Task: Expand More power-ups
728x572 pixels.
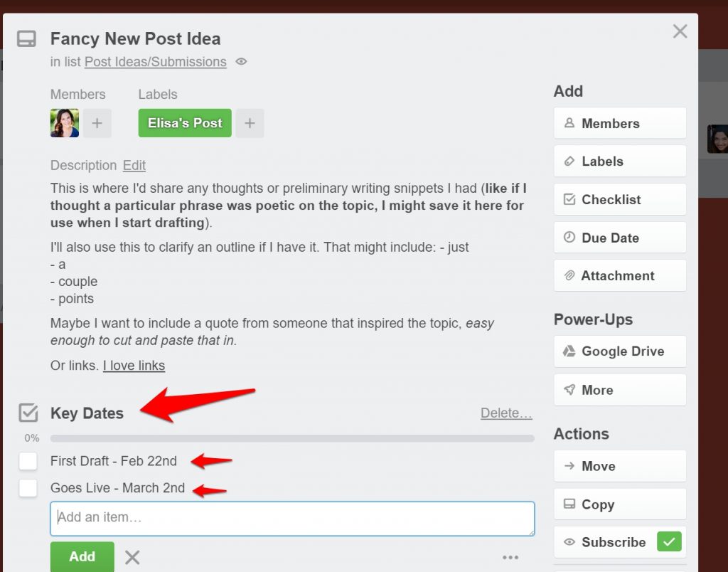Action: click(x=620, y=390)
